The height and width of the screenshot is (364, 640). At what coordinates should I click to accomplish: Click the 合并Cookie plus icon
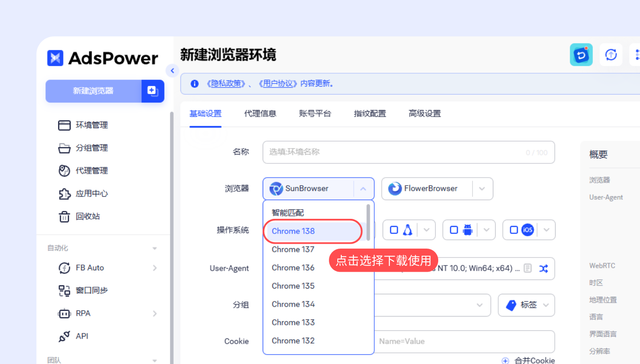(505, 361)
